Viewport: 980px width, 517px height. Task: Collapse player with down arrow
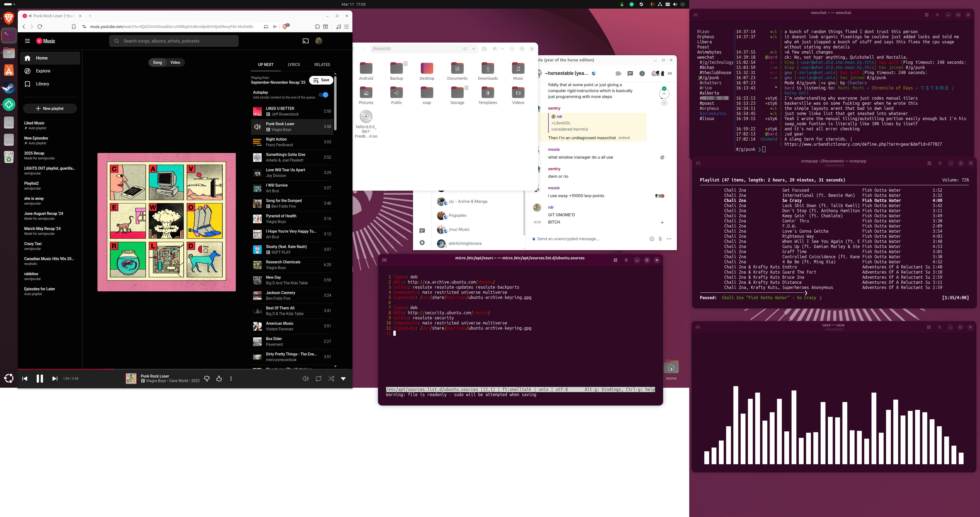click(343, 379)
